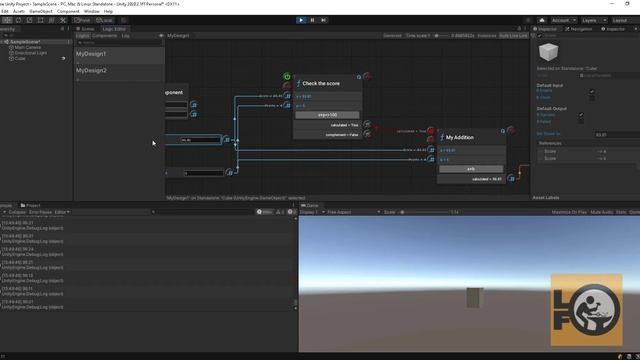Switch to the Logic Editor tab

point(114,29)
